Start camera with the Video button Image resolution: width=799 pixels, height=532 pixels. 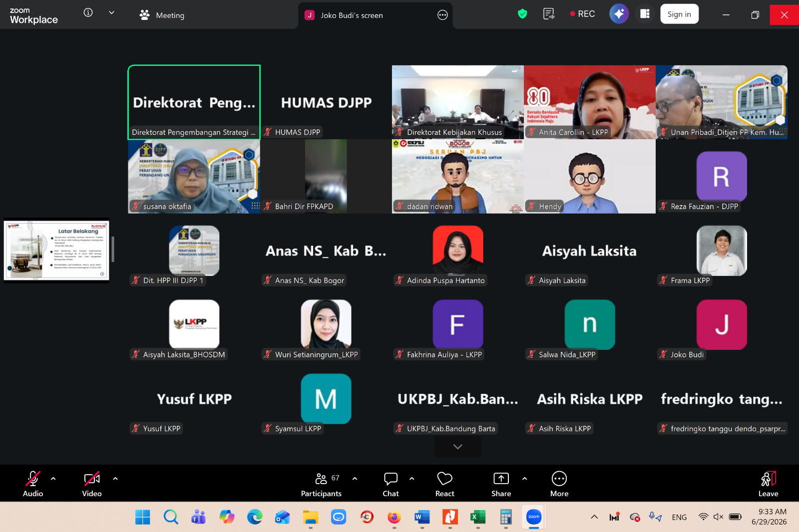92,484
